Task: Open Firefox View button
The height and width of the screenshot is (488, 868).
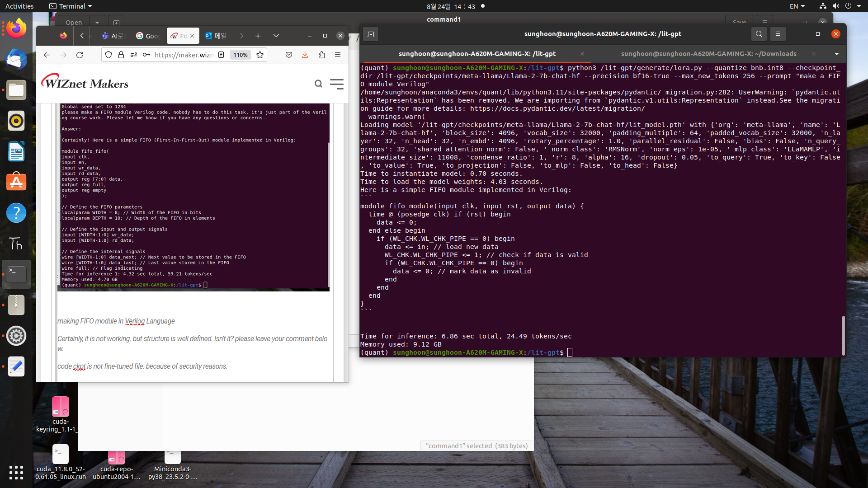Action: click(x=63, y=36)
